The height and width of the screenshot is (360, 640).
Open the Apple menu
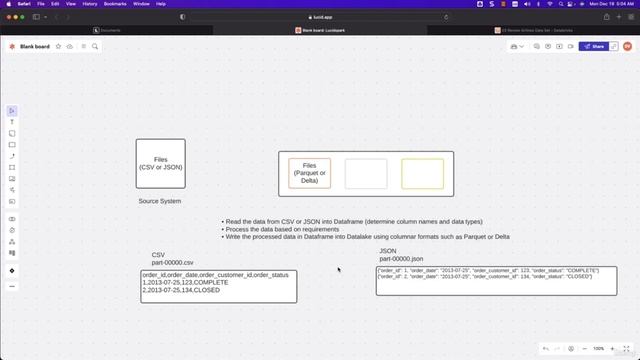(x=9, y=4)
